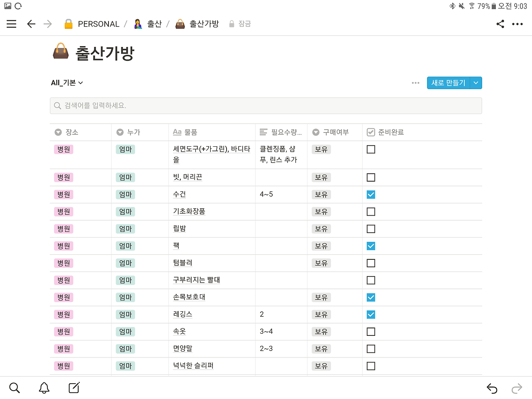
Task: Open the 준비완료 column header menu
Action: [x=422, y=132]
